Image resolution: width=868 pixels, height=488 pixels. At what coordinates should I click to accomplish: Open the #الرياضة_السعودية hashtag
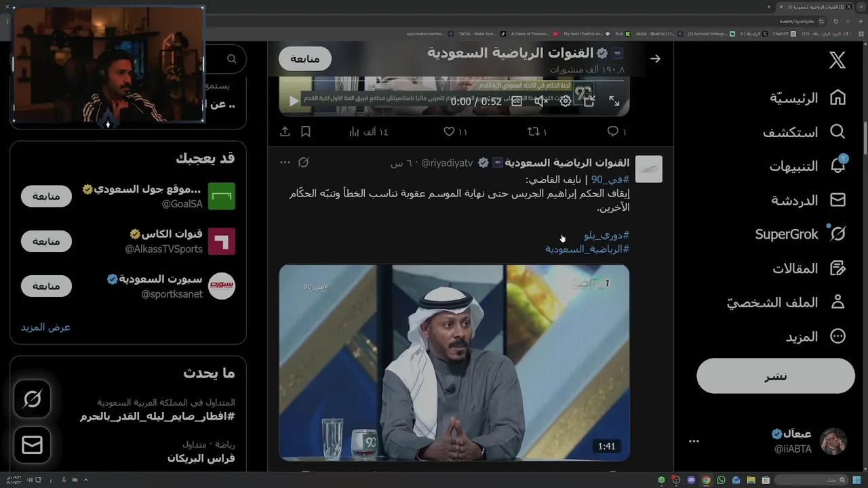point(587,249)
